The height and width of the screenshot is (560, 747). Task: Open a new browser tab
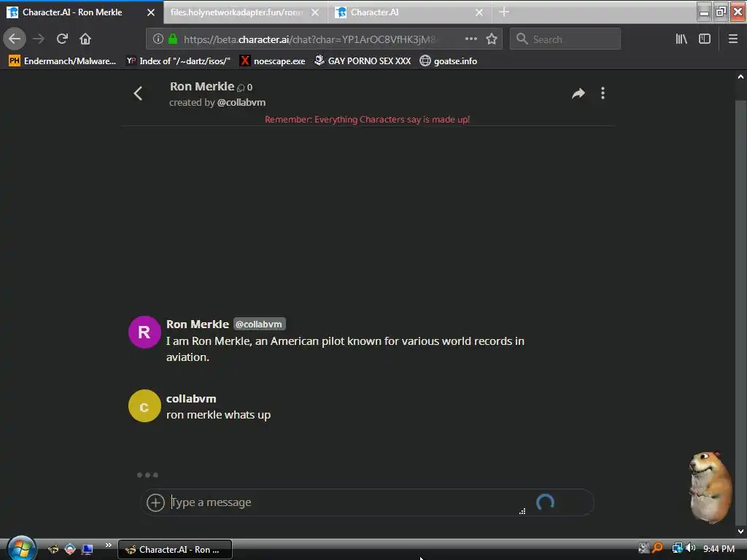click(504, 12)
